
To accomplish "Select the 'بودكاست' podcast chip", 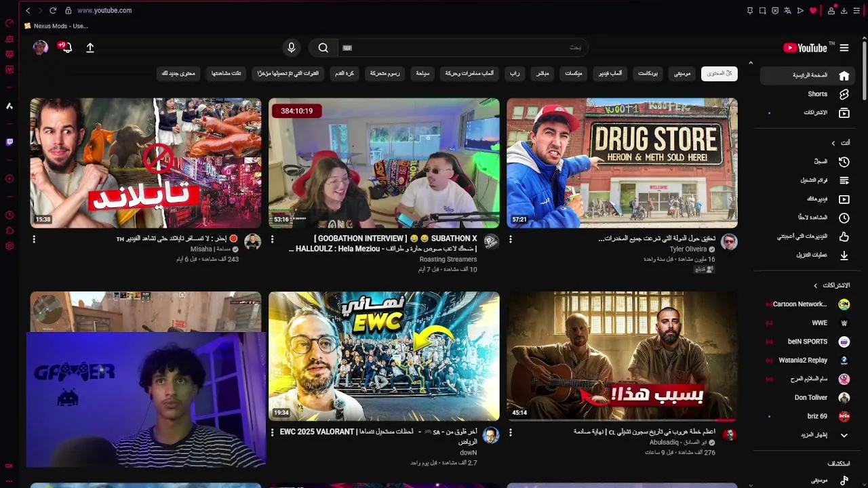I will pyautogui.click(x=648, y=73).
